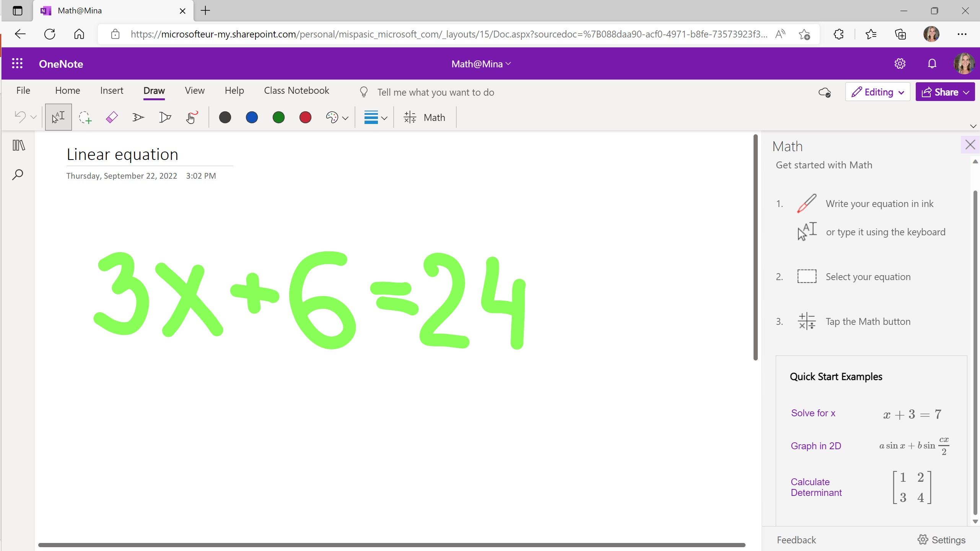The height and width of the screenshot is (551, 980).
Task: Activate the Eraser tool
Action: tap(112, 117)
